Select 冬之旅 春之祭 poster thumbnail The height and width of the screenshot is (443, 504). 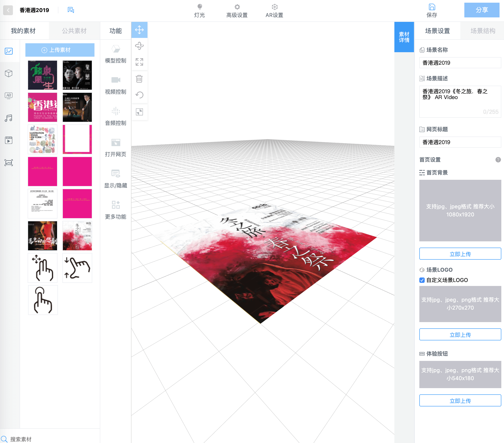click(x=77, y=236)
